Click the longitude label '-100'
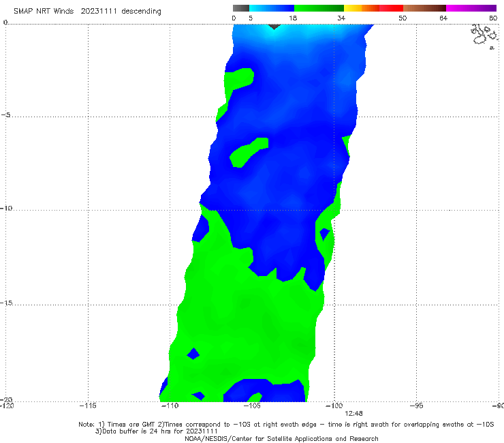504x443 pixels. coord(334,406)
